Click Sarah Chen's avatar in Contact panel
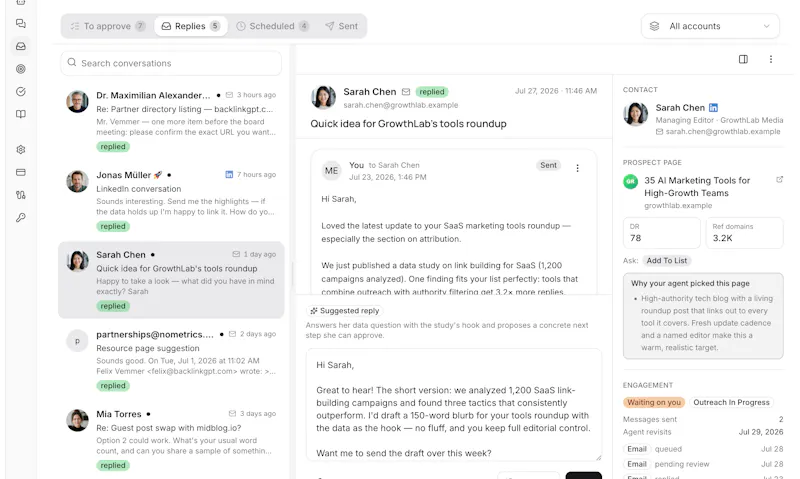Image resolution: width=800 pixels, height=479 pixels. 636,113
